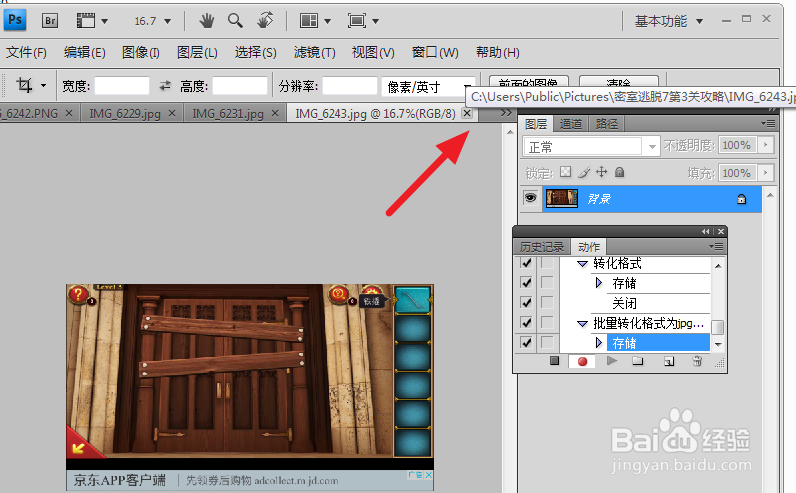
Task: Hide the 背景 layer with the eye icon
Action: [x=530, y=198]
